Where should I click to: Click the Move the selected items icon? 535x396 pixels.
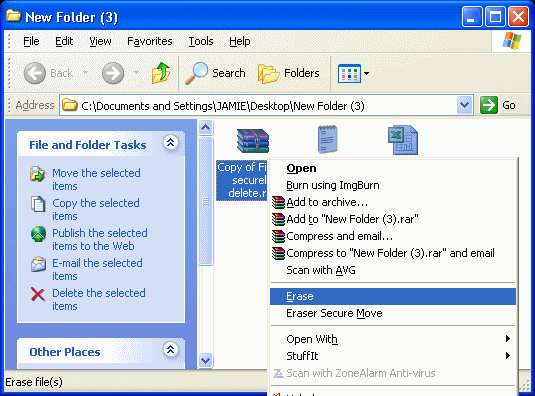click(38, 174)
